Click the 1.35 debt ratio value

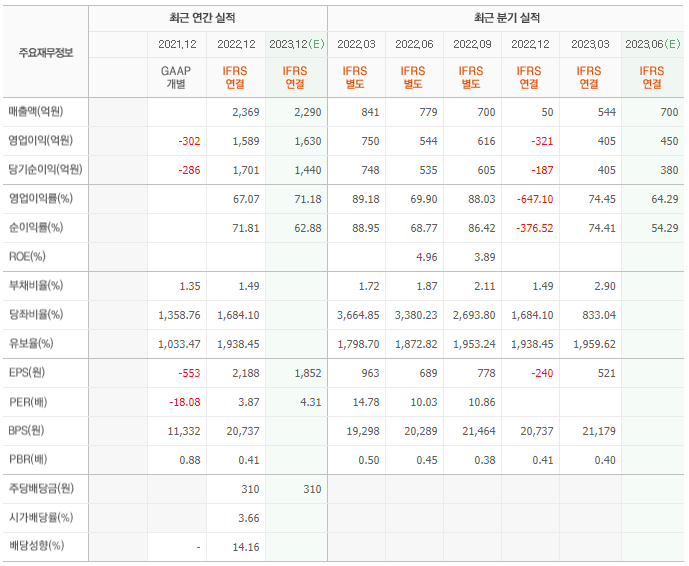click(190, 287)
